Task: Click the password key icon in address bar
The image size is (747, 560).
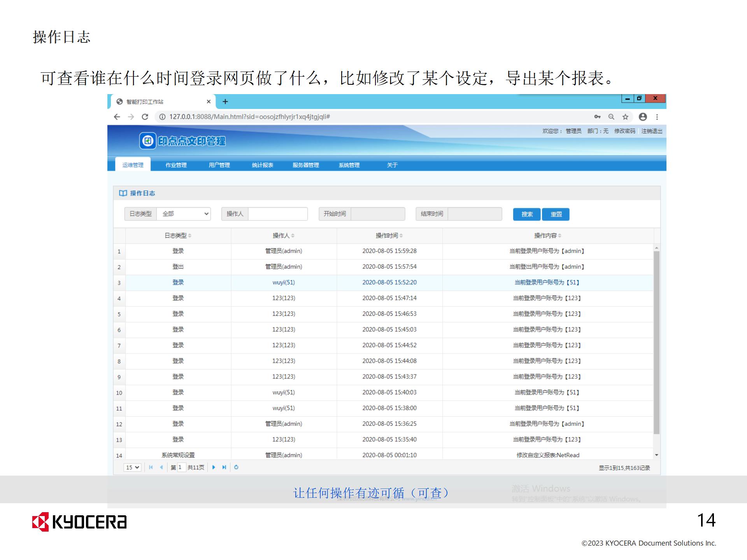Action: click(597, 117)
